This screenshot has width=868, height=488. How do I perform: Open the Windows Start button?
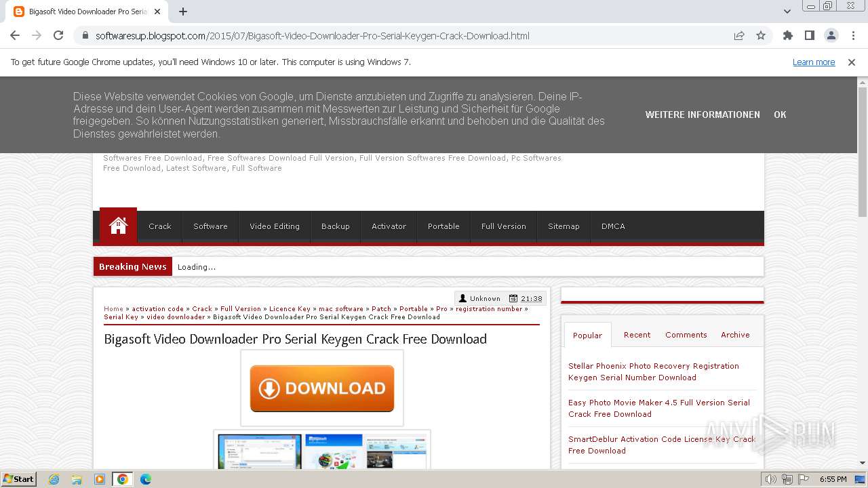click(18, 479)
